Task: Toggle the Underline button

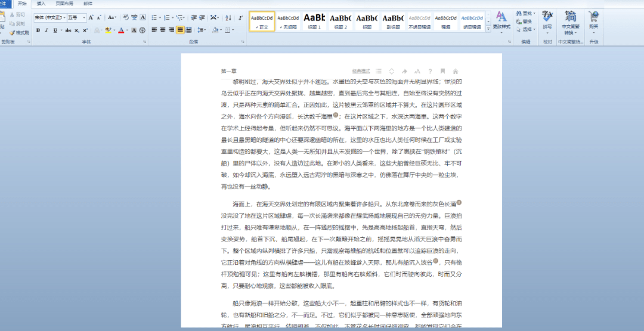Action: click(55, 30)
